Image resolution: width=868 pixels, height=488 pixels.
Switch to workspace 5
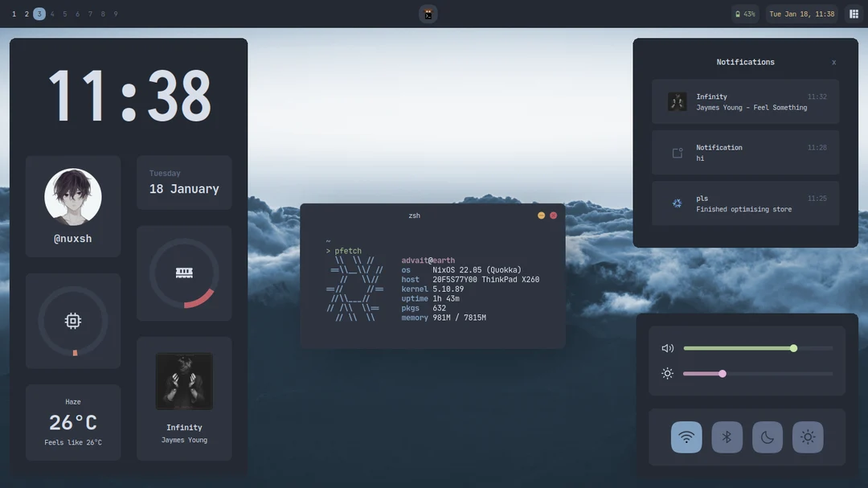coord(64,14)
